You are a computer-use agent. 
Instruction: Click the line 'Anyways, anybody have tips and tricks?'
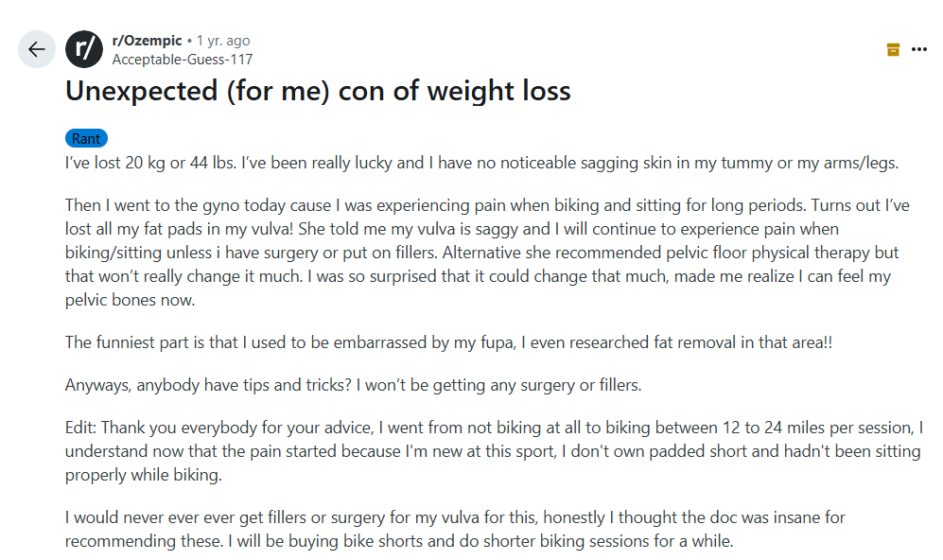(x=354, y=385)
